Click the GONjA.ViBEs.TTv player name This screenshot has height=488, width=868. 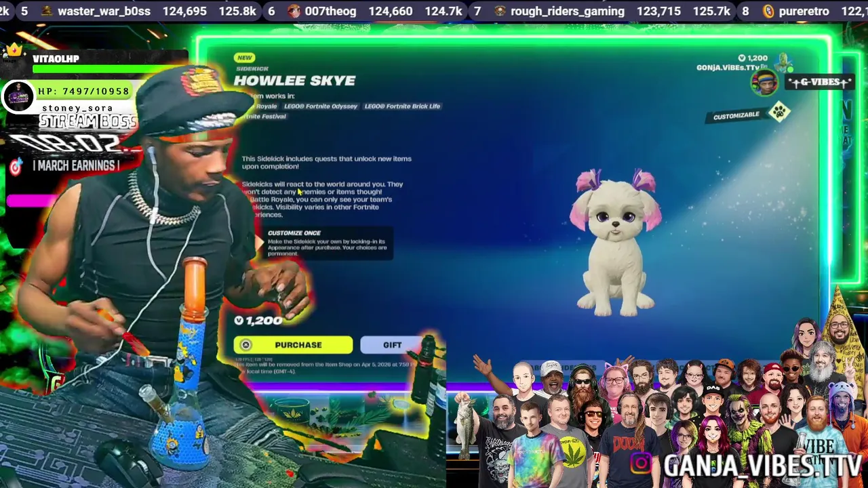tap(728, 68)
